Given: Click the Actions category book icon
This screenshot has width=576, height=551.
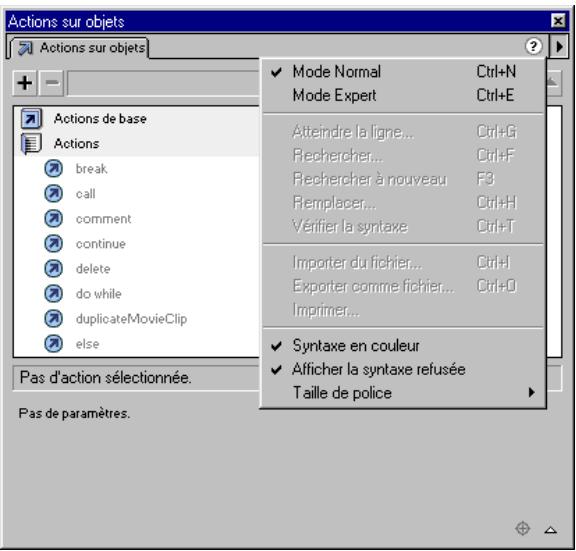Looking at the screenshot, I should (31, 144).
